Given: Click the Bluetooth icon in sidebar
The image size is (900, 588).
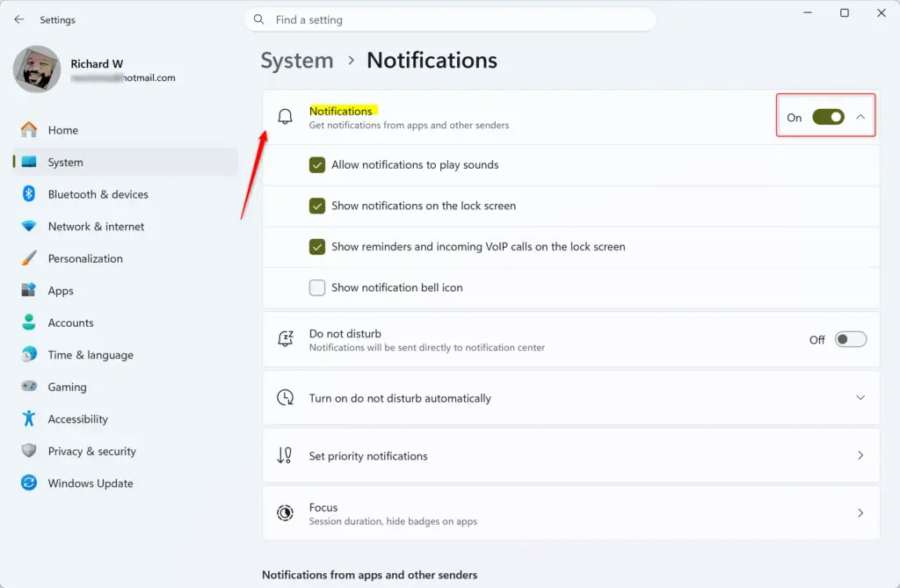Looking at the screenshot, I should pyautogui.click(x=29, y=194).
